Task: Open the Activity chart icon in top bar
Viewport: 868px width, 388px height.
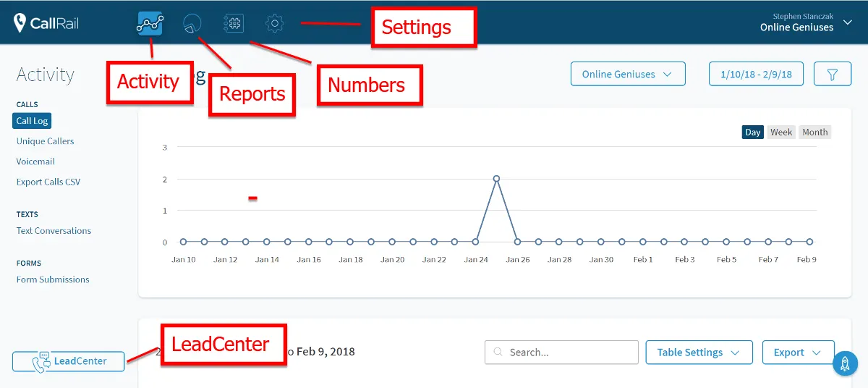Action: 150,23
